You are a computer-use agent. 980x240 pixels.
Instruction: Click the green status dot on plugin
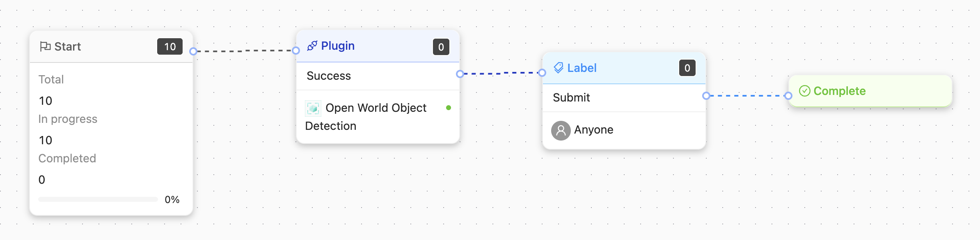click(x=449, y=108)
